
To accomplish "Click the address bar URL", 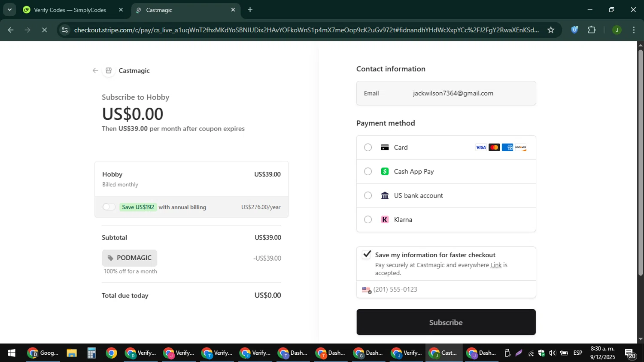I will click(306, 30).
